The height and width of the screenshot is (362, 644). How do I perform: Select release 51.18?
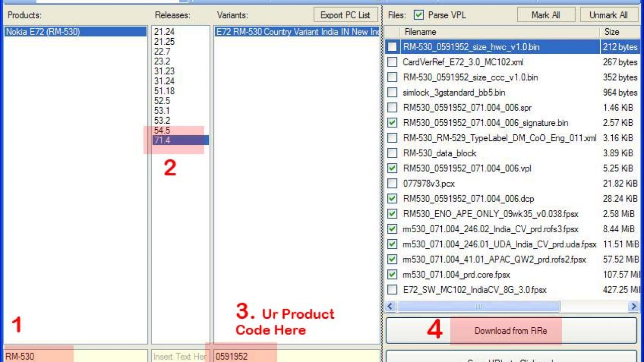(165, 91)
